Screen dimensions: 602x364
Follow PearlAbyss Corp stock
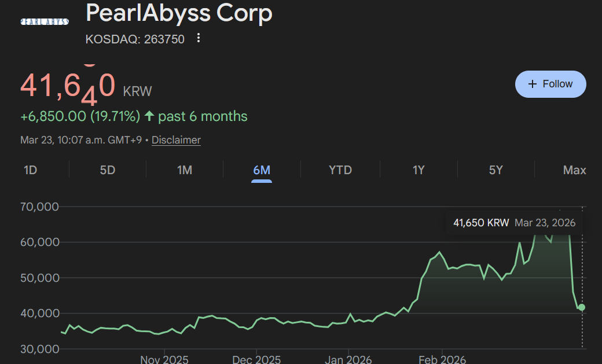[x=550, y=84]
